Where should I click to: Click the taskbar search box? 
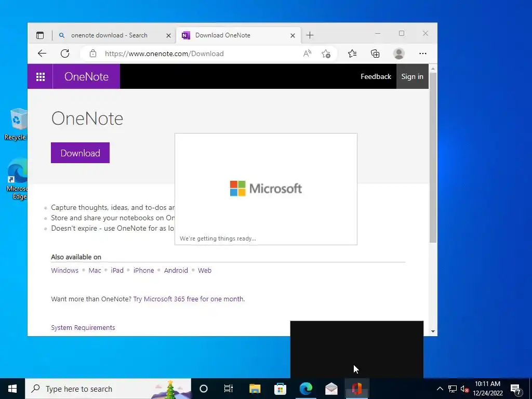pyautogui.click(x=108, y=389)
